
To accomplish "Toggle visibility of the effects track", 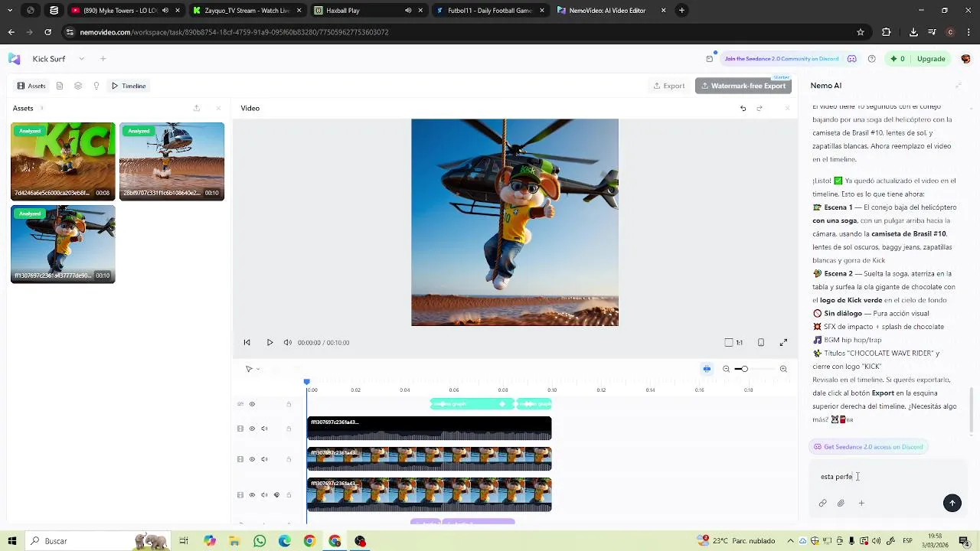I will click(252, 404).
